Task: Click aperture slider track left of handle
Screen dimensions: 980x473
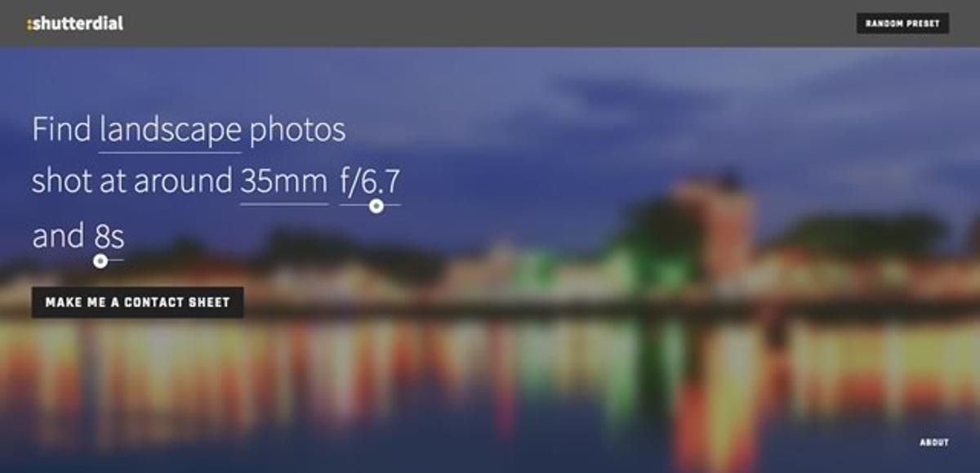Action: pyautogui.click(x=354, y=206)
